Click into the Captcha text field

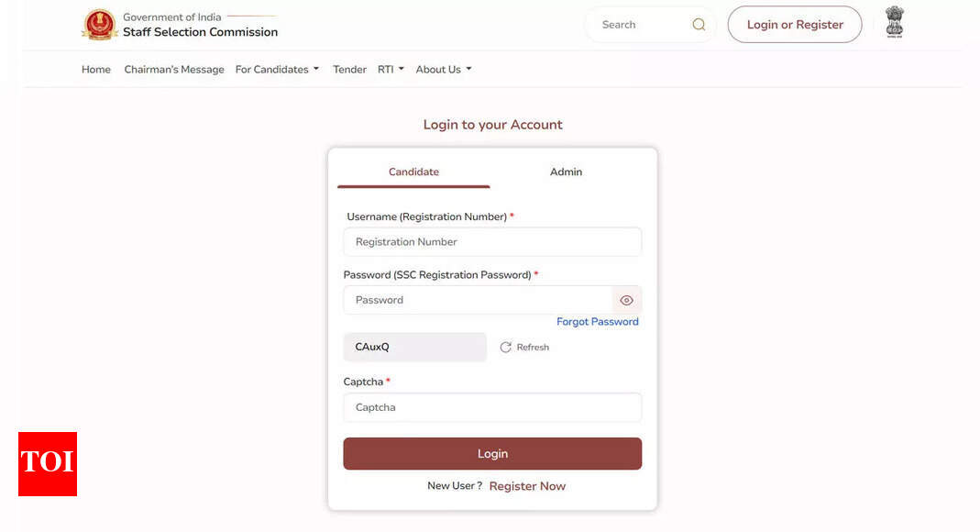[492, 407]
